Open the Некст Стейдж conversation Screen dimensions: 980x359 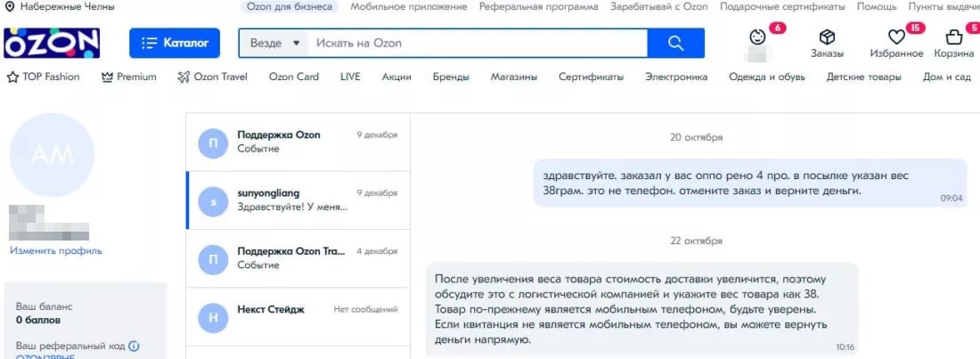pyautogui.click(x=298, y=316)
